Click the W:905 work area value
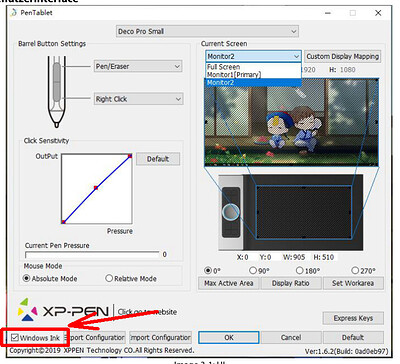This screenshot has height=364, width=400. (294, 257)
